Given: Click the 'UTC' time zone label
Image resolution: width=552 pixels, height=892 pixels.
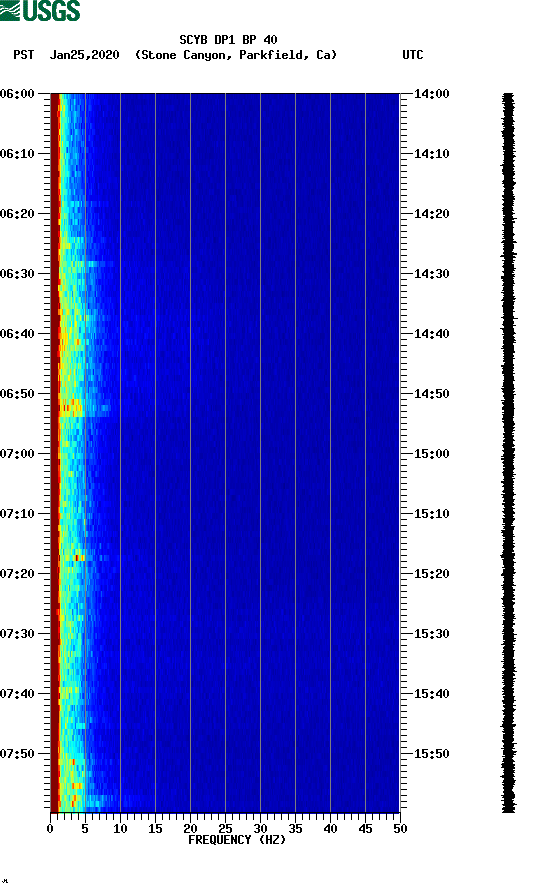Looking at the screenshot, I should tap(413, 55).
